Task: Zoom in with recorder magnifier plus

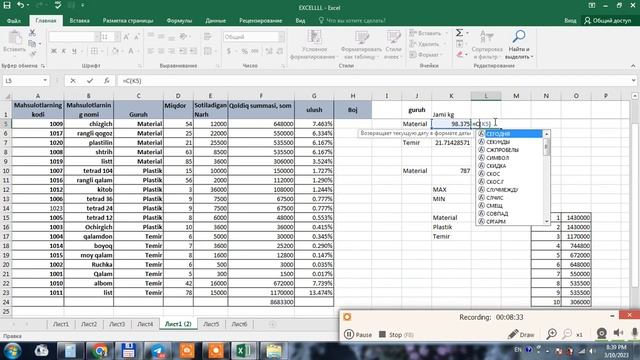Action: (x=551, y=334)
